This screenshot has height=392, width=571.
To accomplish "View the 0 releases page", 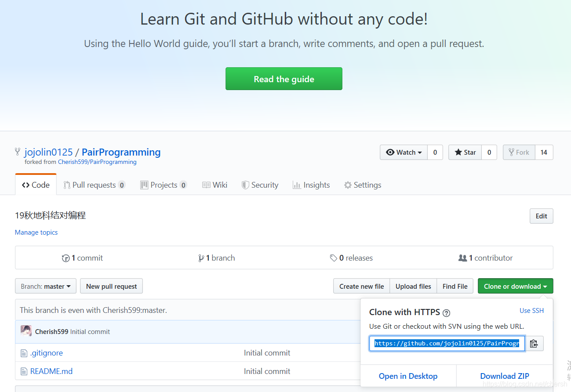I will point(351,258).
